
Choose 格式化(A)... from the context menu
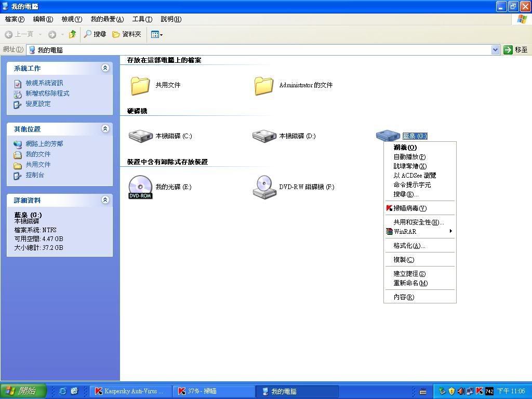409,246
